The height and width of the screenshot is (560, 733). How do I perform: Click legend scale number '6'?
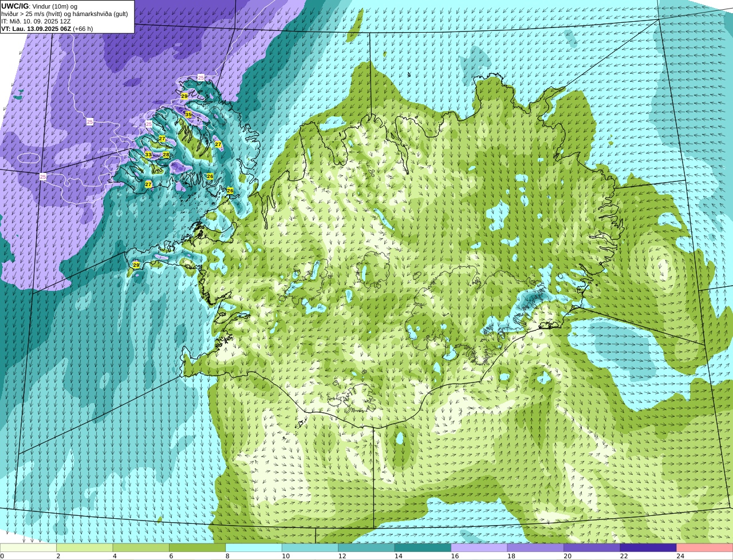point(171,556)
